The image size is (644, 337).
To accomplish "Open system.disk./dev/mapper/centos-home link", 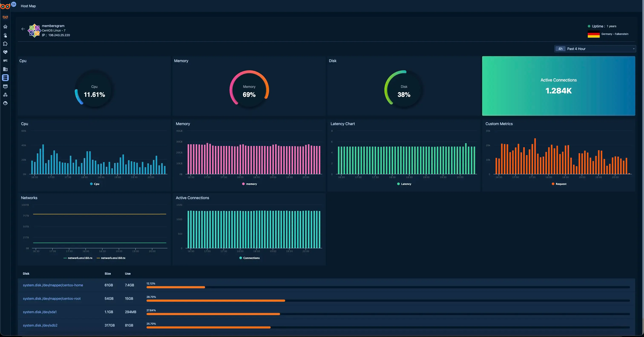I will click(x=53, y=285).
